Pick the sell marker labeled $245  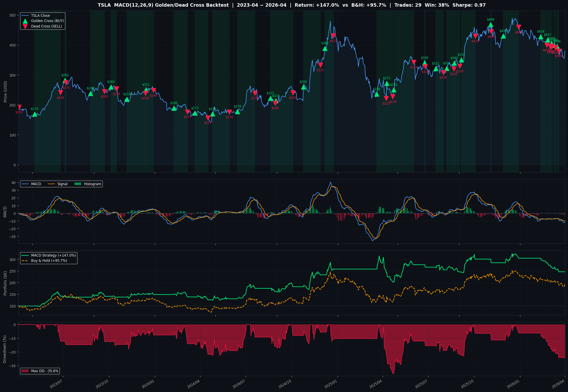pyautogui.click(x=104, y=92)
